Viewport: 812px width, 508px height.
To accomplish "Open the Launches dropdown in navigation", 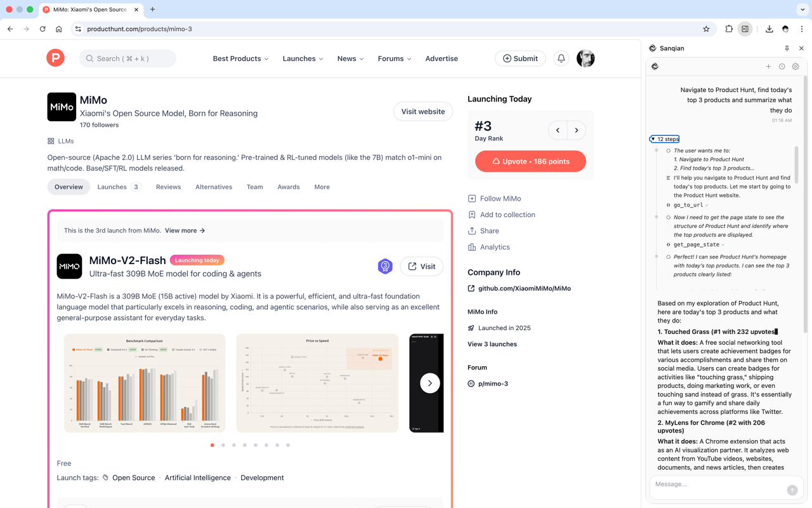I will coord(303,58).
